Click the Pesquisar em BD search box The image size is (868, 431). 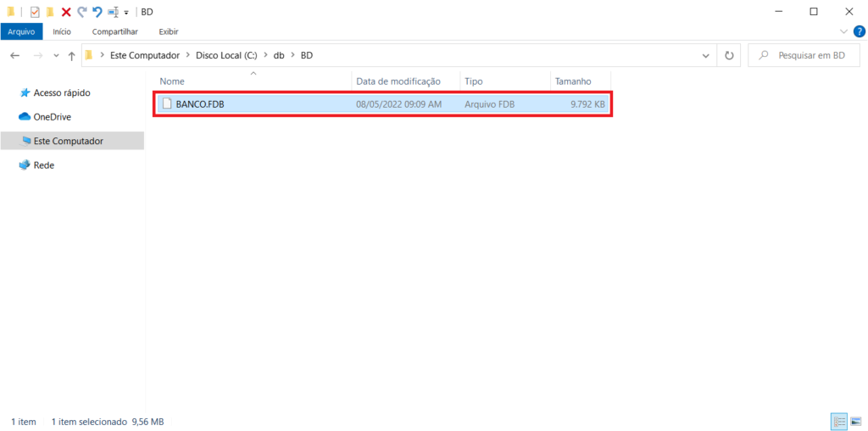pyautogui.click(x=804, y=56)
